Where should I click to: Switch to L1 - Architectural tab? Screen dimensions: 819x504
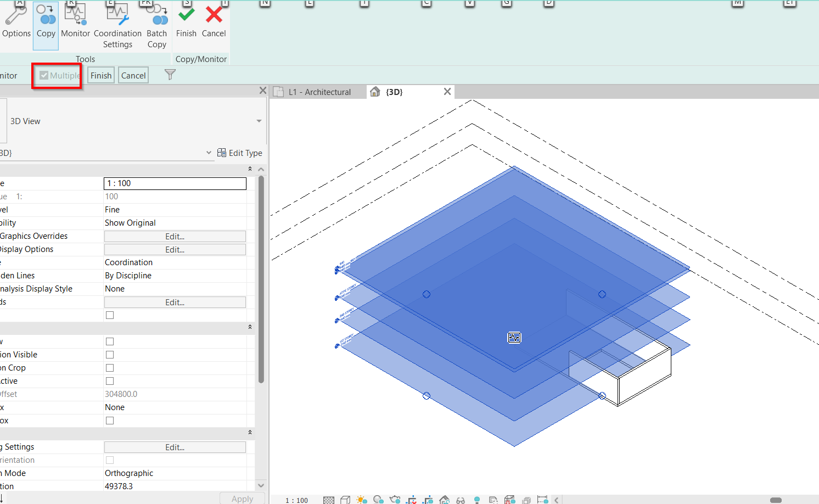tap(320, 92)
